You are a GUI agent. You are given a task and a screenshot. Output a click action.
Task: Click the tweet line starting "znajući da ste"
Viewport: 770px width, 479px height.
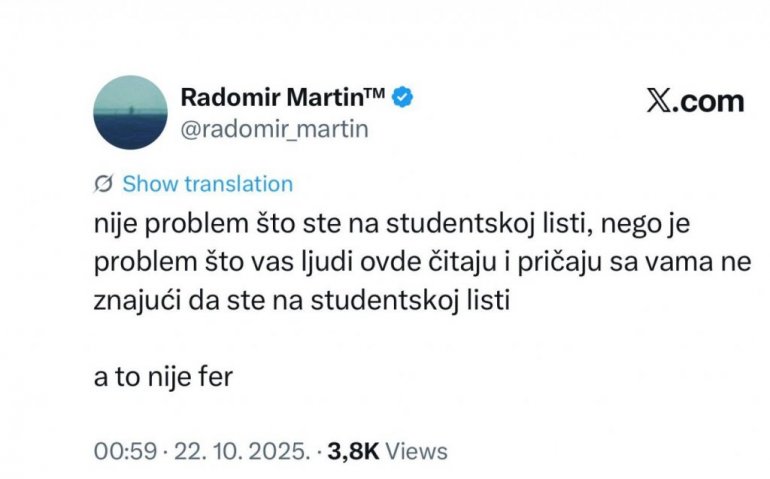coord(301,302)
